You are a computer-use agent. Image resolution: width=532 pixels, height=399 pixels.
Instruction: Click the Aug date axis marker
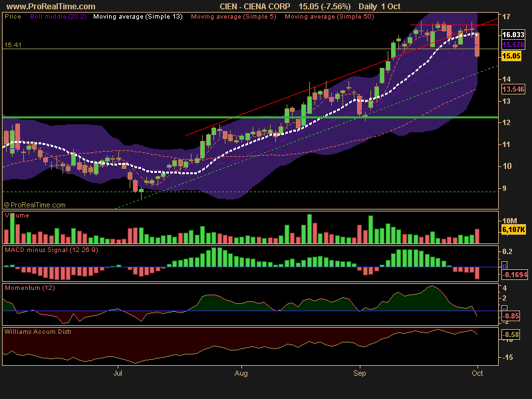[241, 373]
